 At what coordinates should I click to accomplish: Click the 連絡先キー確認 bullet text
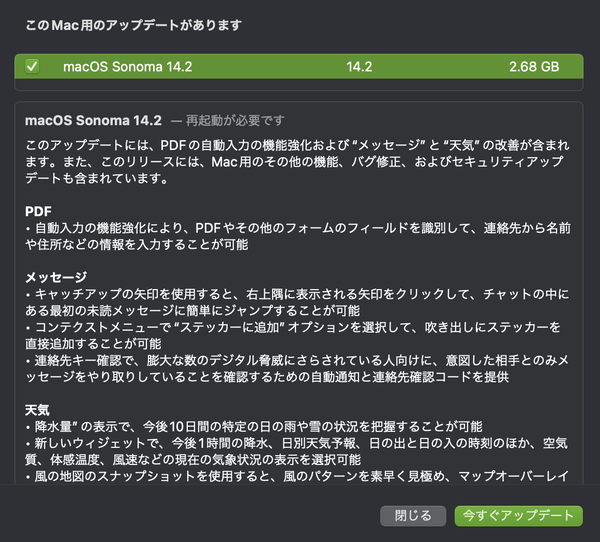[x=297, y=368]
